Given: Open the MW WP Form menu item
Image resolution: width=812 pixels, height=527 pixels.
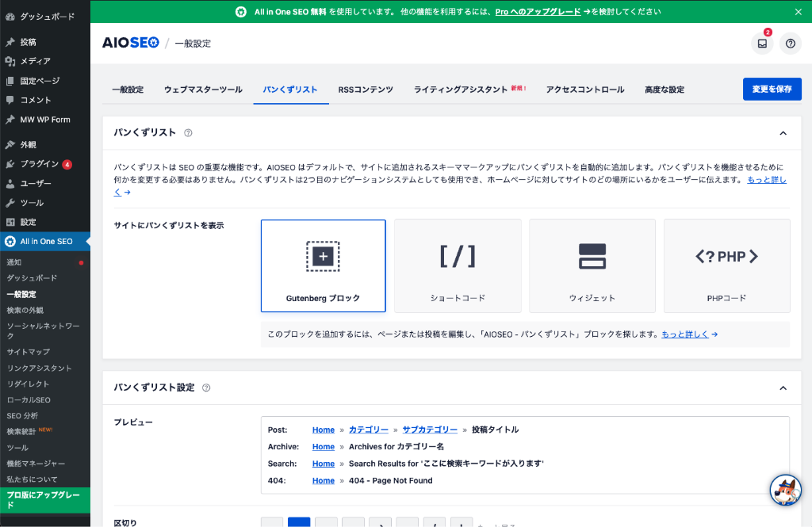Looking at the screenshot, I should [45, 120].
